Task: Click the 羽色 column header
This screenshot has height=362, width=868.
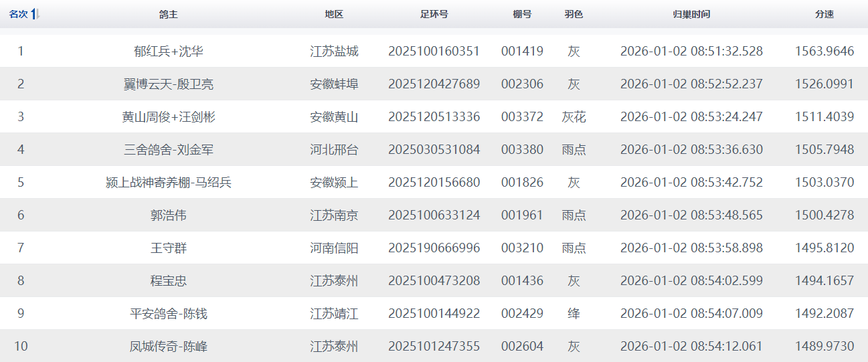Action: point(574,14)
